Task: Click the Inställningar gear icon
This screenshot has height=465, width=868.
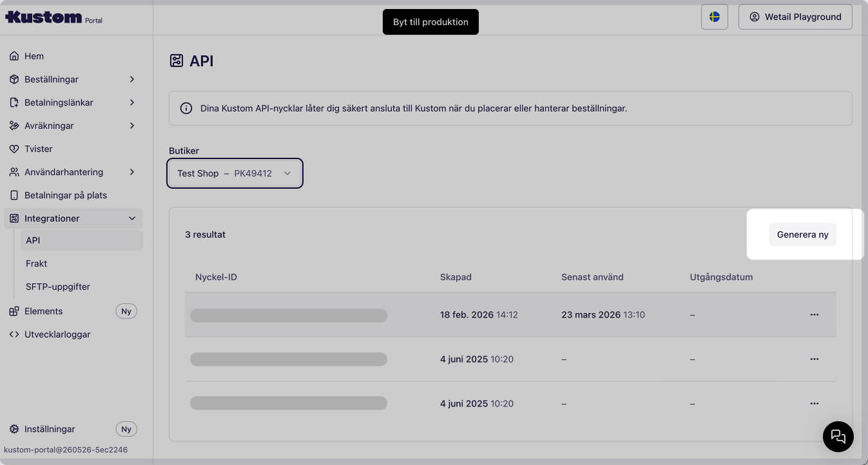Action: (x=14, y=429)
